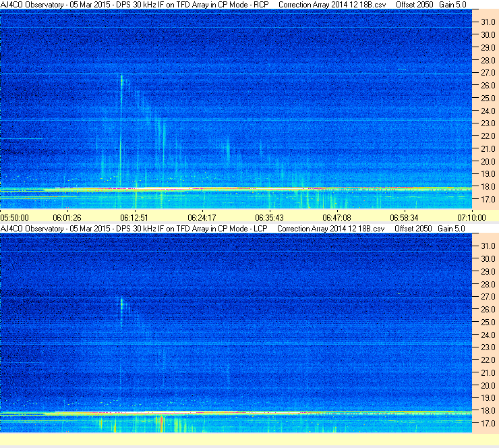
Task: Click the 31.0 frequency label on LCP chart
Action: 488,246
